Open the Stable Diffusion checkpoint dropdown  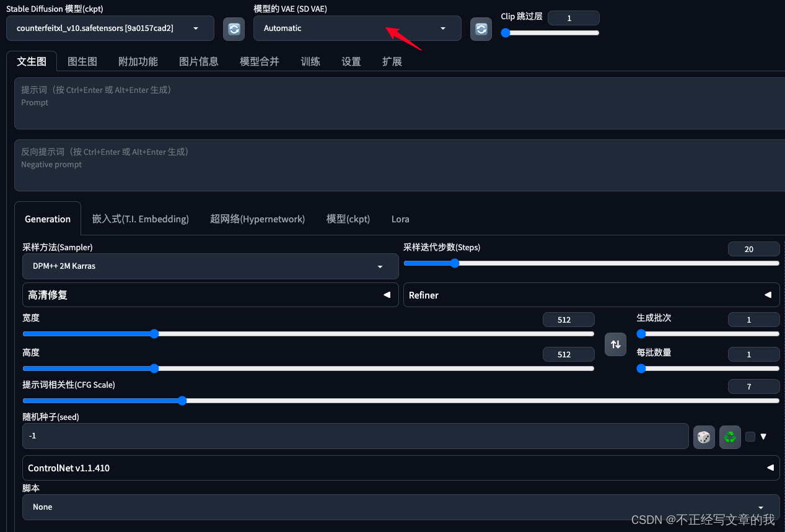coord(110,28)
